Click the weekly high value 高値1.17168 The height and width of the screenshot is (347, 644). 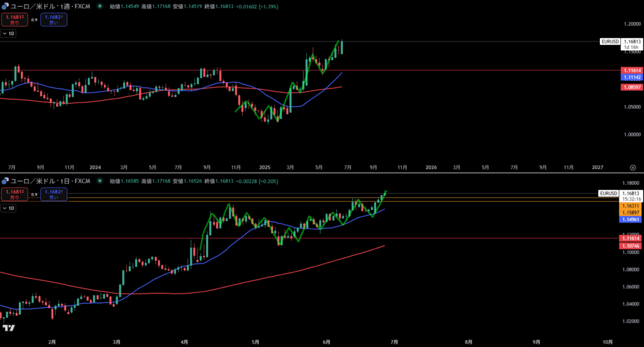click(156, 6)
